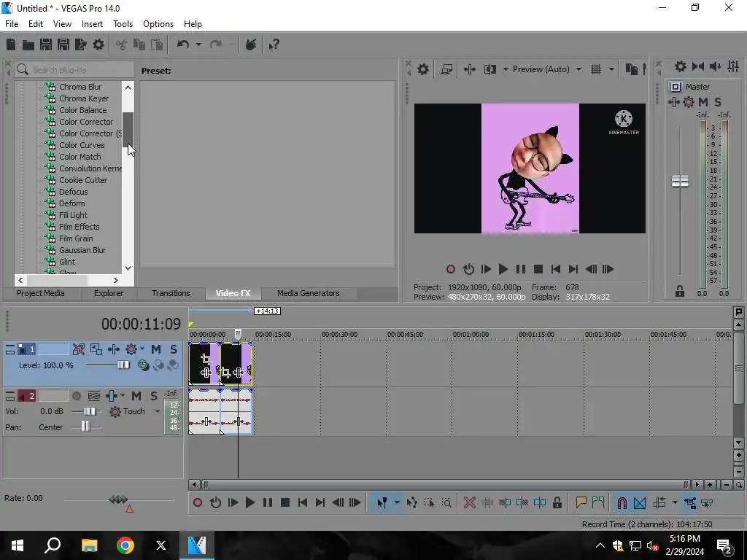Screen dimensions: 747x560
Task: Open video track 1 compositing mode button
Action: tap(143, 365)
